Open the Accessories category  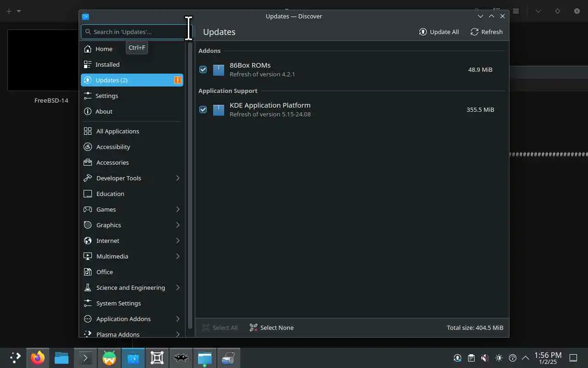132,162
